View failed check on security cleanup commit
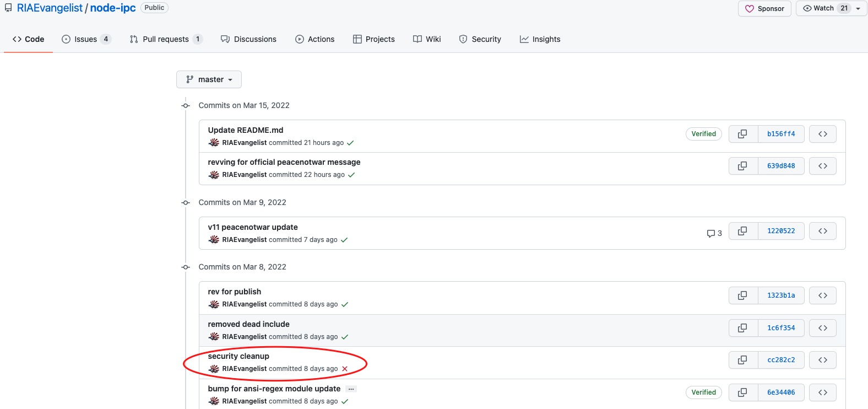The width and height of the screenshot is (868, 409). pyautogui.click(x=345, y=369)
